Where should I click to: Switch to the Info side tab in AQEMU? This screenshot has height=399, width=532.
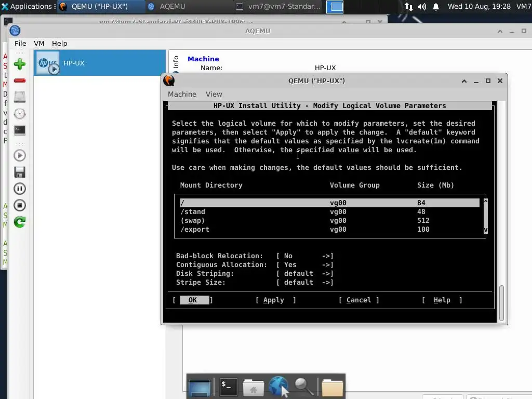point(176,63)
